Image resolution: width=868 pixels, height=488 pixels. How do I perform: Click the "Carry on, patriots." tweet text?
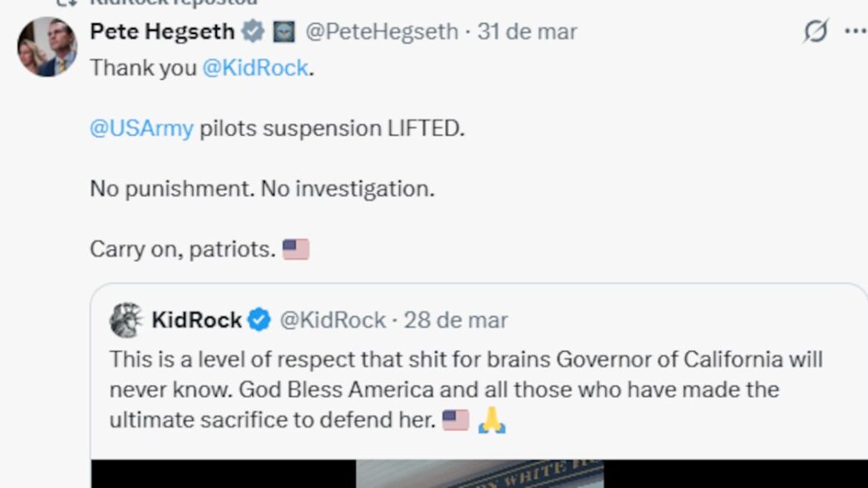(x=182, y=249)
